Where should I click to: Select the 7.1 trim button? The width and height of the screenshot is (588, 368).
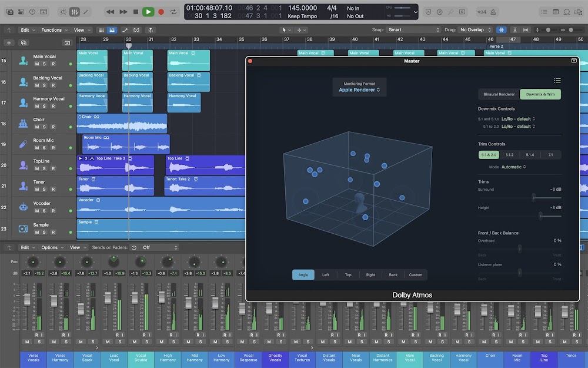(x=550, y=155)
